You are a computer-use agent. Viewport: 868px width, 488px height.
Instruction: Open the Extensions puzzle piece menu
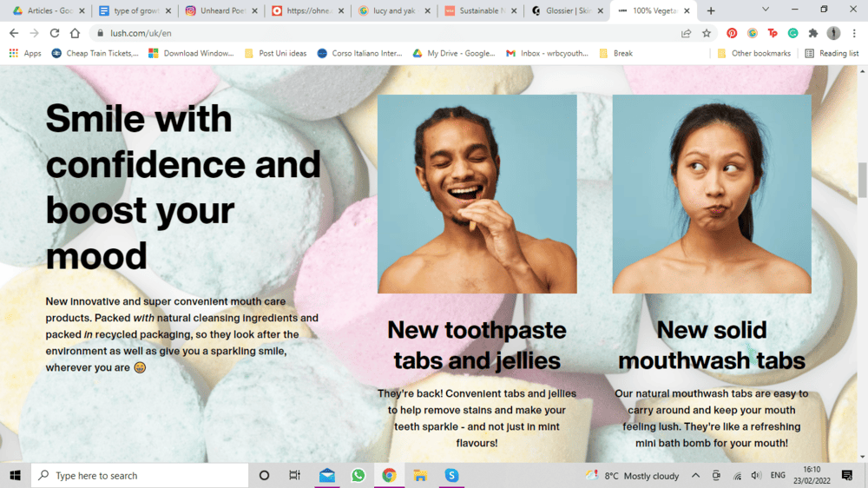(813, 33)
